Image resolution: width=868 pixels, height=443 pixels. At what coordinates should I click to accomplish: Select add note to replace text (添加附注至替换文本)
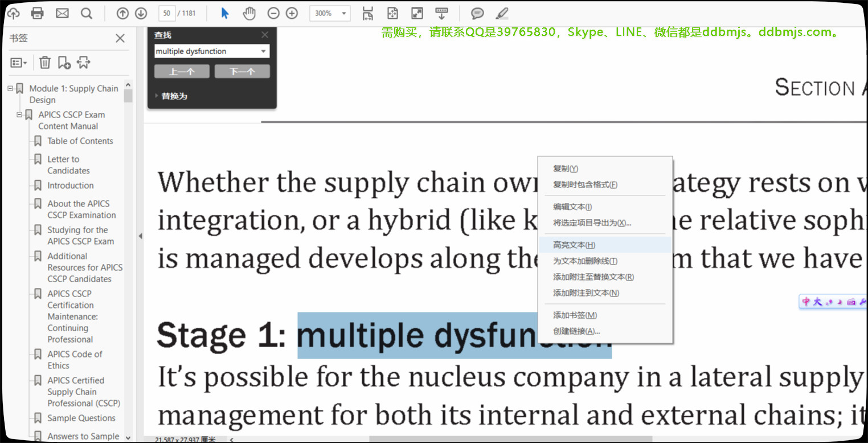(x=604, y=277)
